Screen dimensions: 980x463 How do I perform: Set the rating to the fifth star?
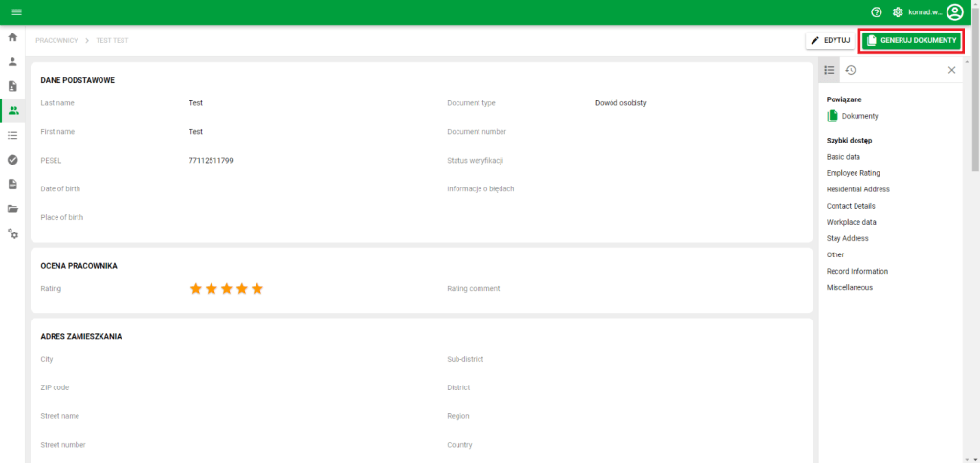pyautogui.click(x=256, y=288)
